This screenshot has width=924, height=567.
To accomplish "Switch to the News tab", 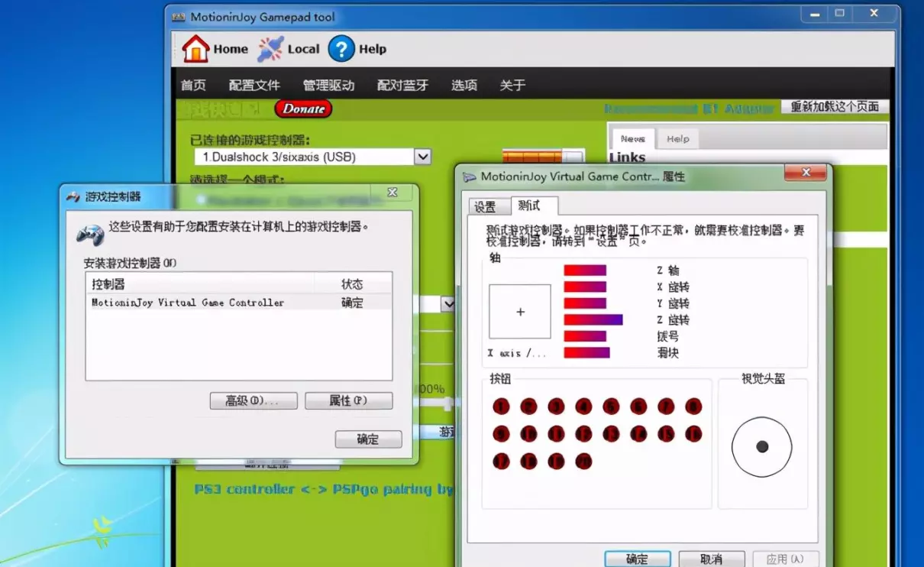I will point(632,138).
